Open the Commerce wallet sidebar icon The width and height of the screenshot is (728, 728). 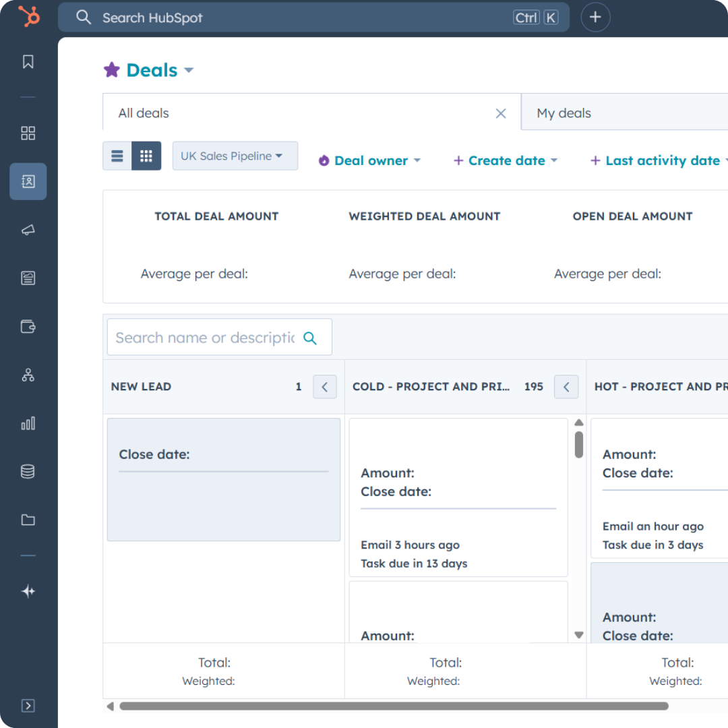tap(28, 326)
